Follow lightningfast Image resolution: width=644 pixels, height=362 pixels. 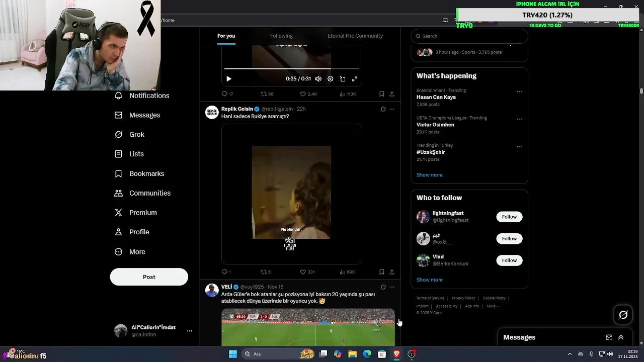point(509,217)
